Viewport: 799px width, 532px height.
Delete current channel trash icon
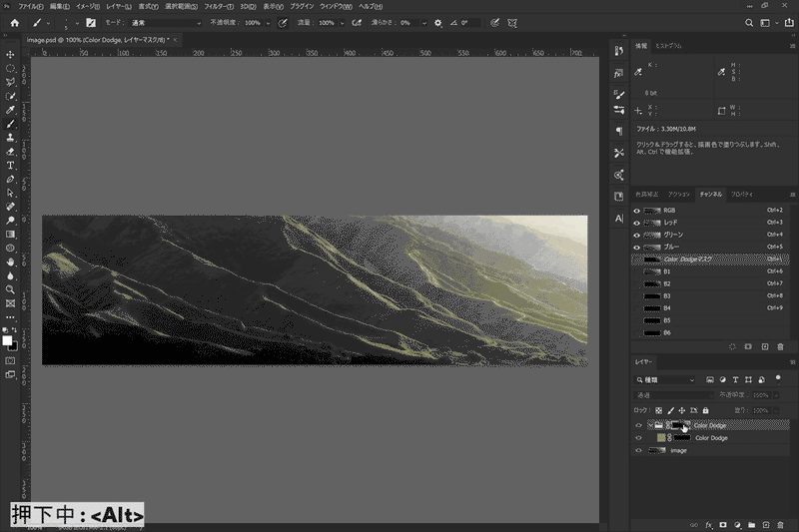pos(780,346)
